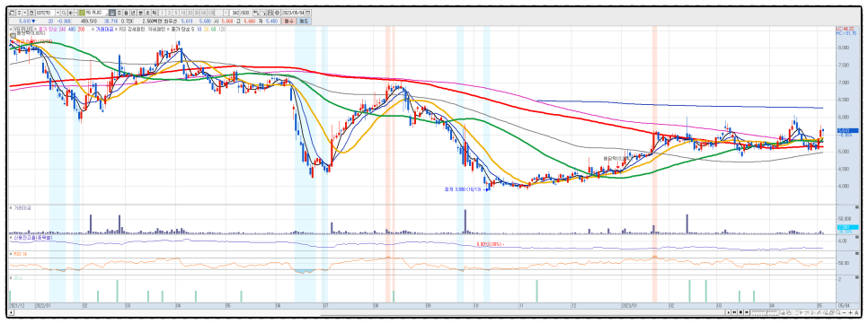Select the second (초) chart period button

tap(147, 13)
